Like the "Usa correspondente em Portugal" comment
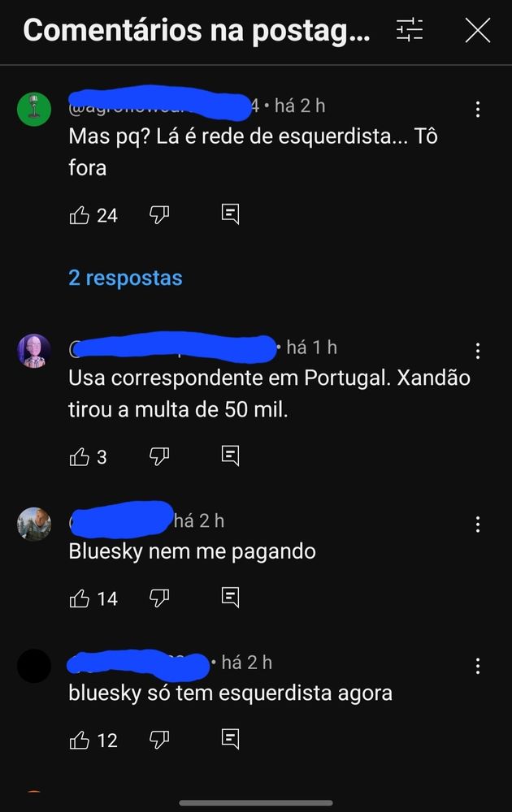Viewport: 512px width, 812px height. 80,456
